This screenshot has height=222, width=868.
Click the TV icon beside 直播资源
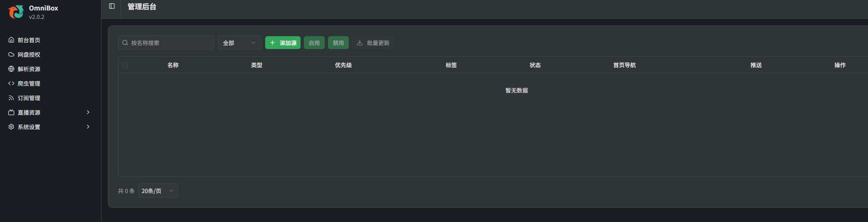coord(11,112)
